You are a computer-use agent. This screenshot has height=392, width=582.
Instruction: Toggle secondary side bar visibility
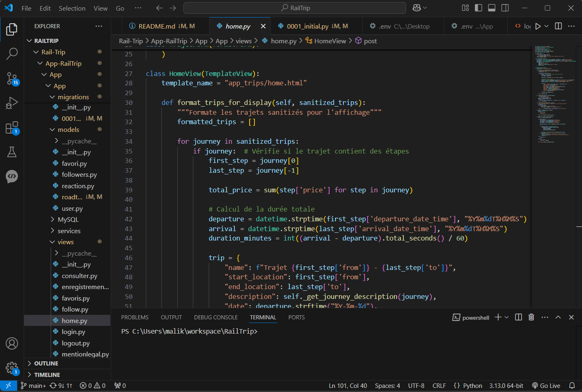(x=505, y=8)
